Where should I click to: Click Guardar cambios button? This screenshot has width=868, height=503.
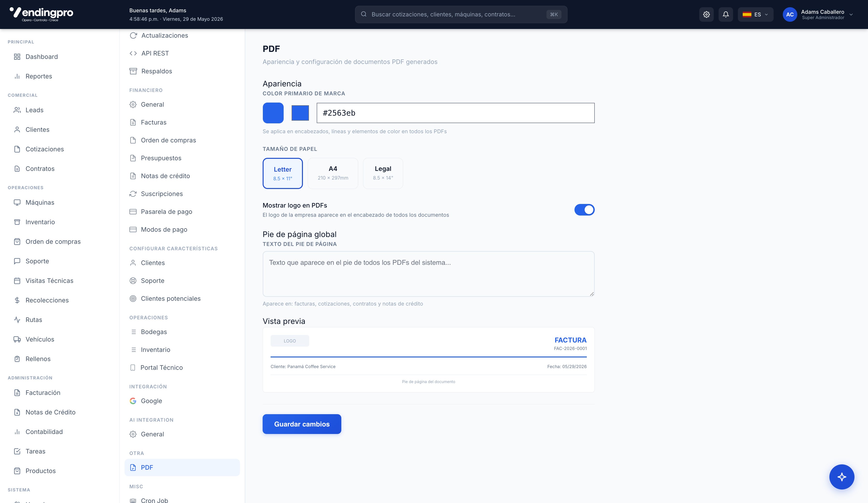tap(302, 424)
